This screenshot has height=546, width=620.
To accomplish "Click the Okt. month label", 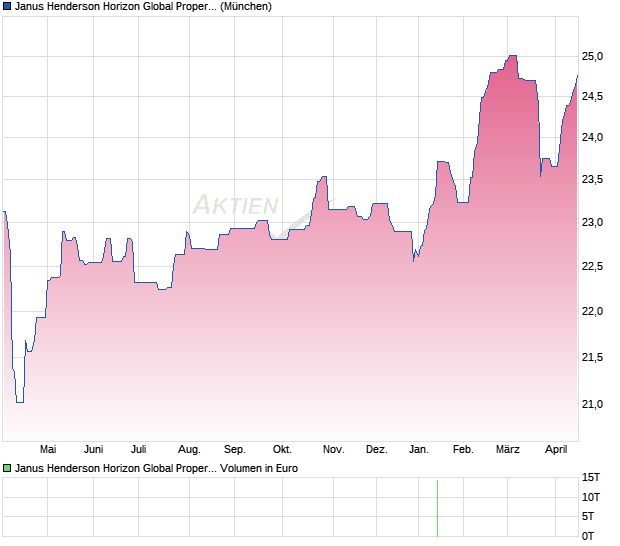I will [x=282, y=450].
